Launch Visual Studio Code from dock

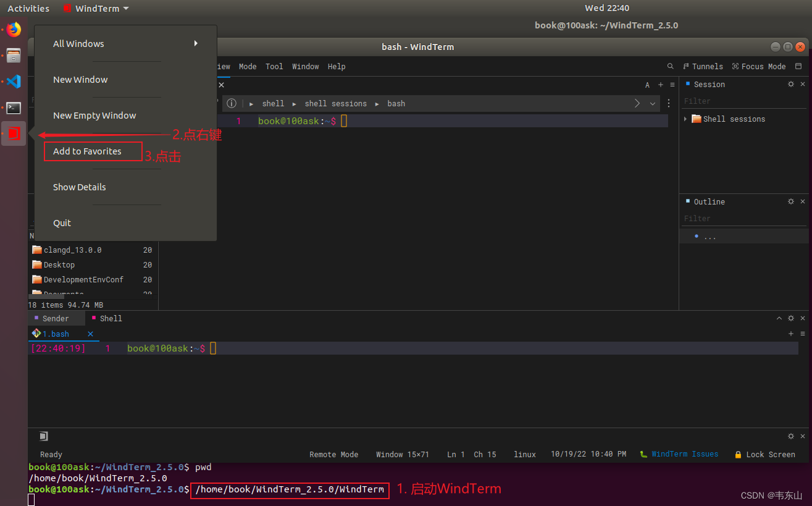coord(14,82)
